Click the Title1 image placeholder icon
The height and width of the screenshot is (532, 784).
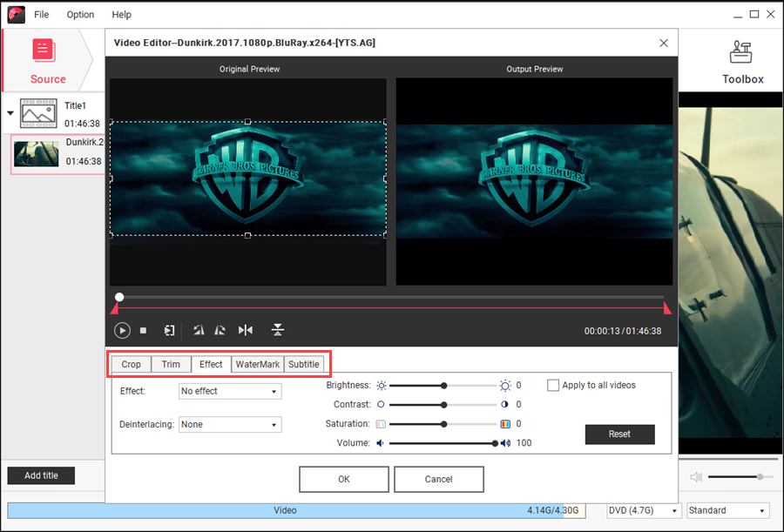click(x=38, y=113)
